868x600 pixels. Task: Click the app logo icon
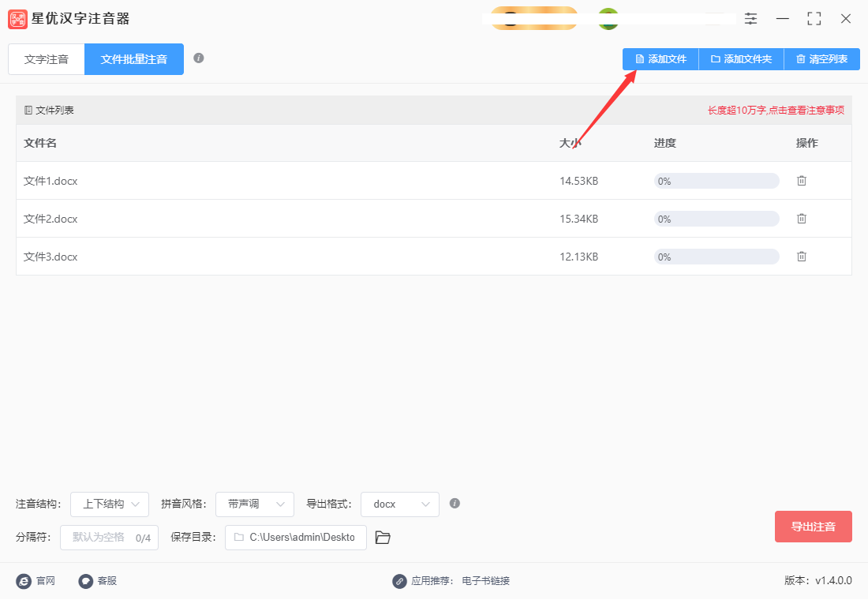(x=17, y=19)
